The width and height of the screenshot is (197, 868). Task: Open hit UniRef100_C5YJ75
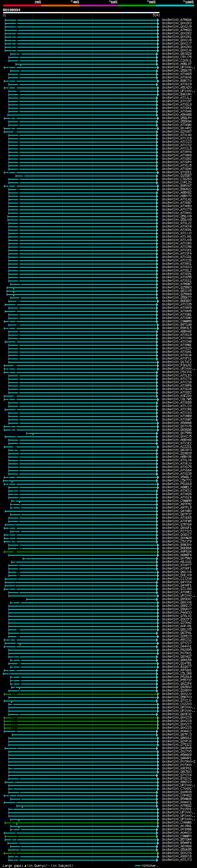click(176, 57)
